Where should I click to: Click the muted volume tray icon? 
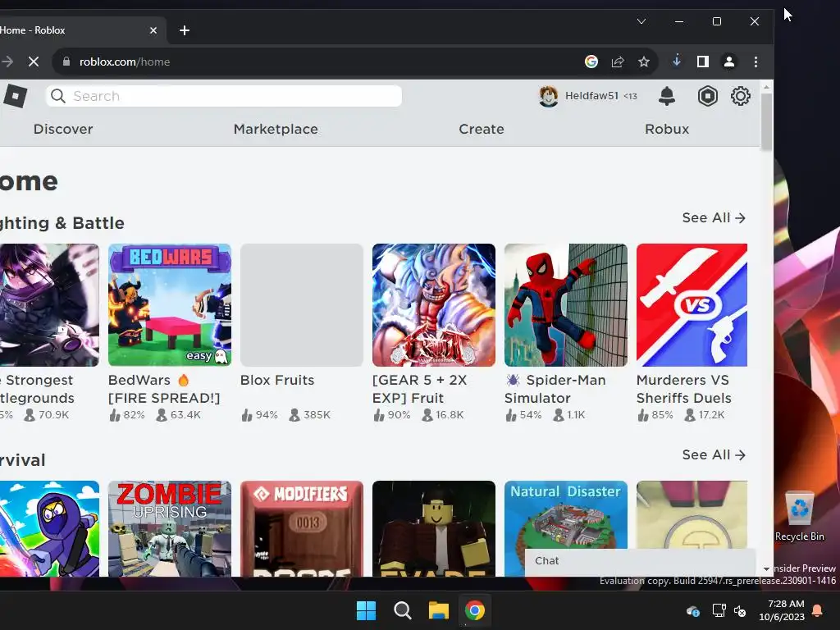pyautogui.click(x=740, y=610)
